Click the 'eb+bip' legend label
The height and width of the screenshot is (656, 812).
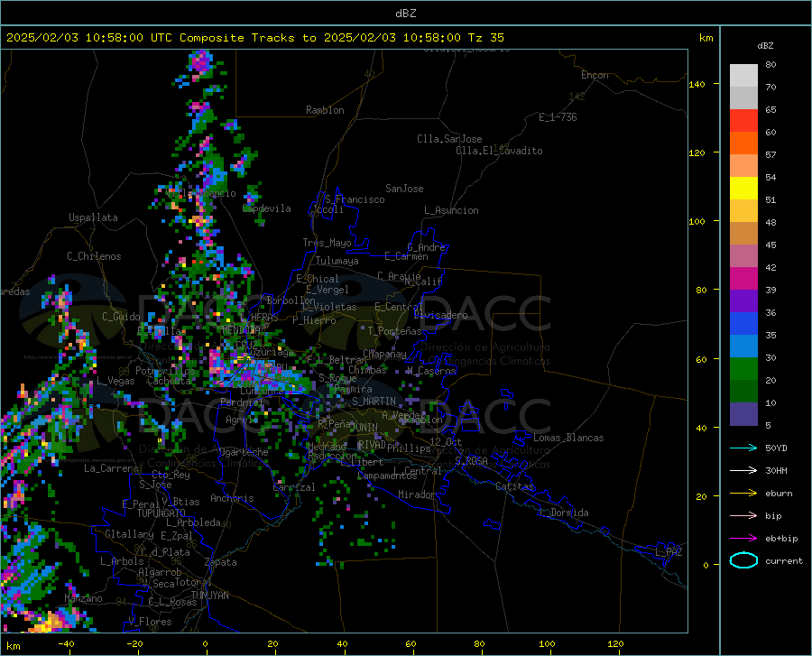pos(781,539)
